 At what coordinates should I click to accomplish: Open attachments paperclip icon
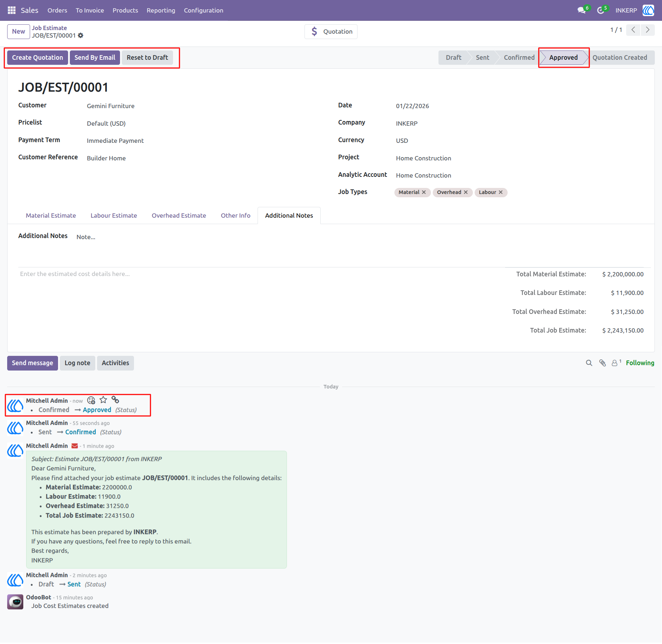[603, 363]
